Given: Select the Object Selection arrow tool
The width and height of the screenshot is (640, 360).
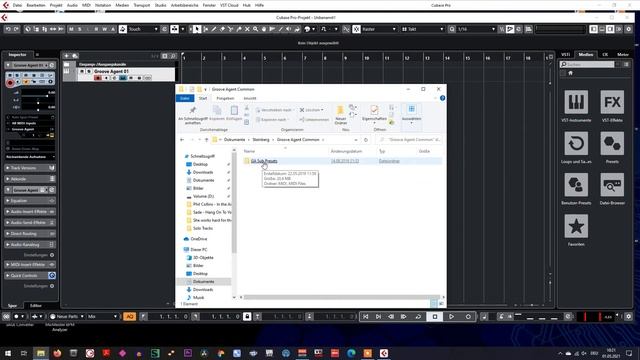Looking at the screenshot, I should pyautogui.click(x=197, y=29).
